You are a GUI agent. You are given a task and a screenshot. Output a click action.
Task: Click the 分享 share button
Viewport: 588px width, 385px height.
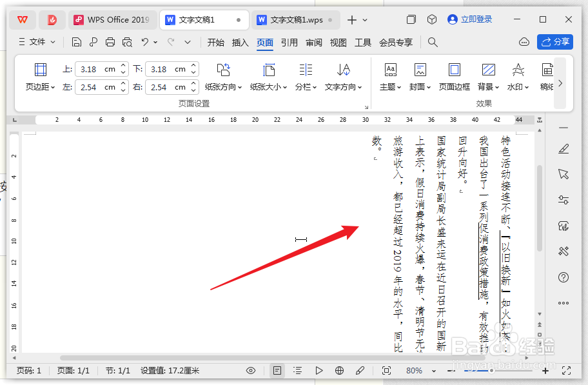click(x=555, y=41)
